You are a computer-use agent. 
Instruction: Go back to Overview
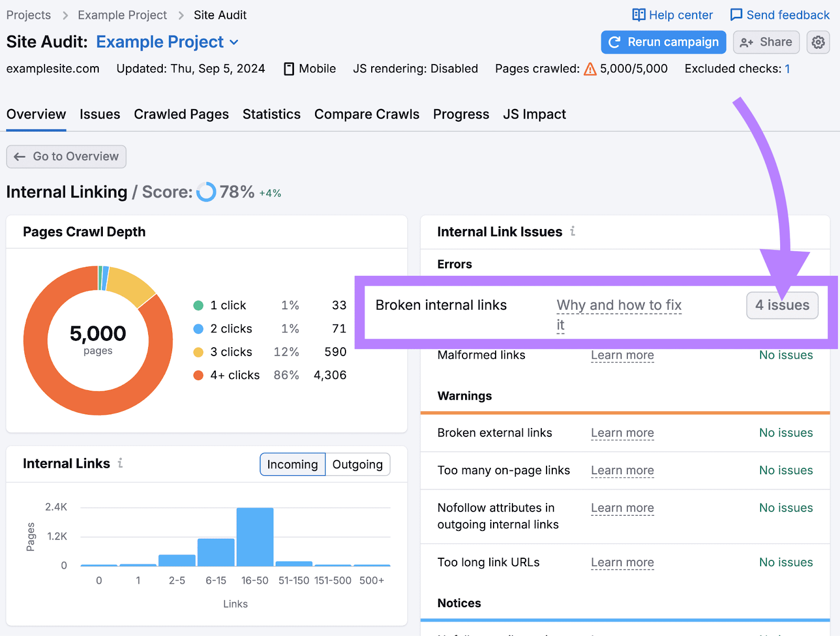coord(66,157)
